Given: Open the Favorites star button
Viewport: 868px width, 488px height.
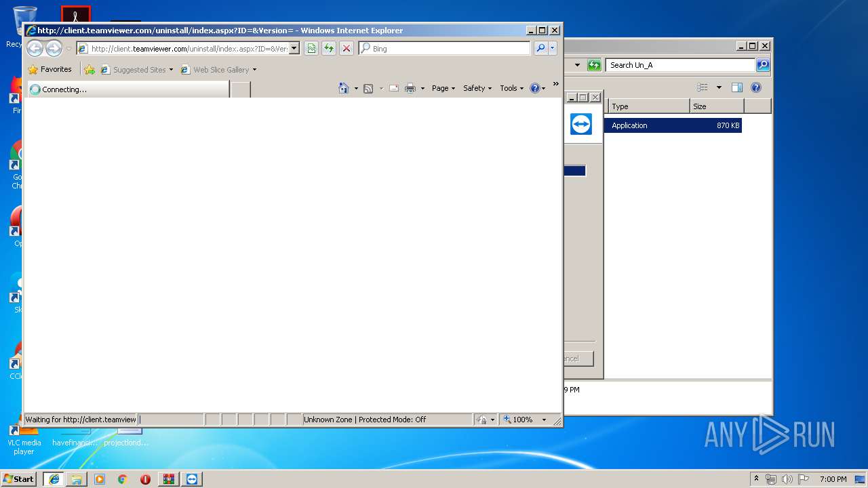Looking at the screenshot, I should 50,69.
